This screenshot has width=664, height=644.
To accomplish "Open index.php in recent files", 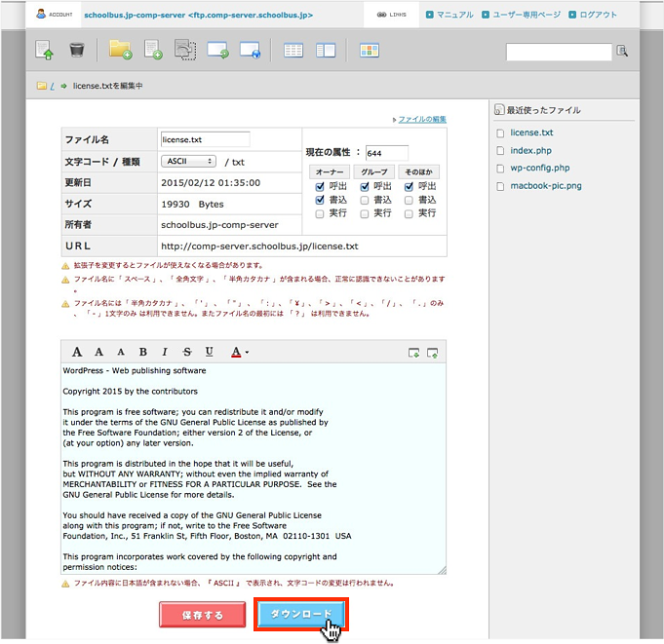I will click(x=530, y=150).
